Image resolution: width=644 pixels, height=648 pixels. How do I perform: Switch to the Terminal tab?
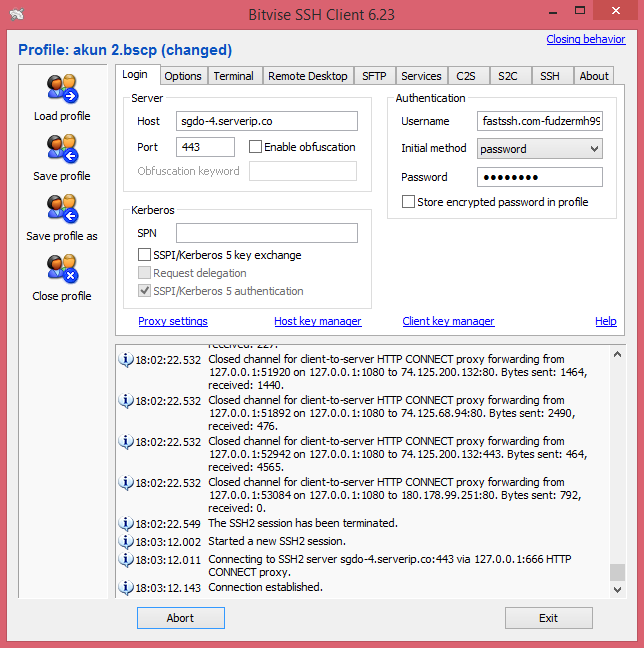click(x=234, y=76)
